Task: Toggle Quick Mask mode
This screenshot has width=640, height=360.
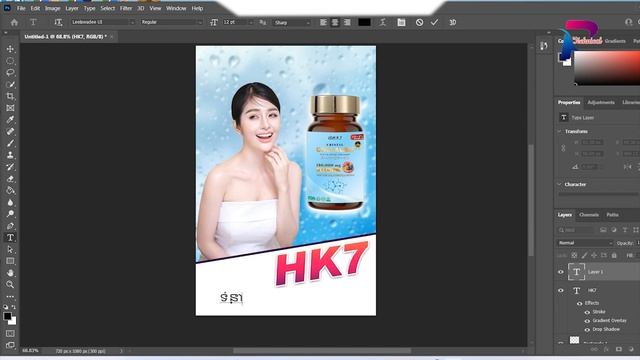Action: point(10,333)
